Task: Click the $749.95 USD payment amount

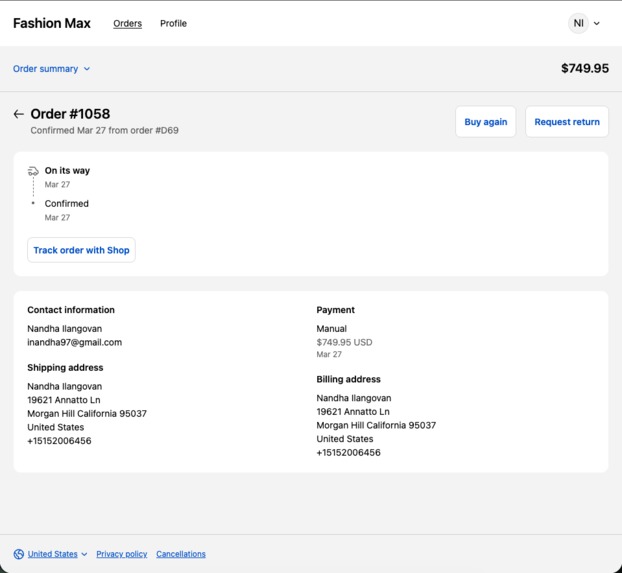Action: 344,342
